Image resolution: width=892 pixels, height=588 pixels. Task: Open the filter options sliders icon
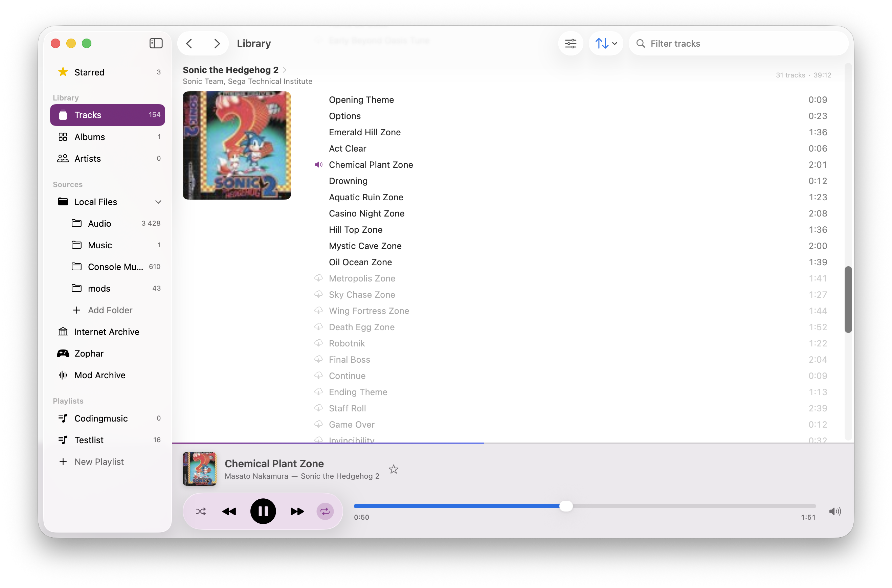click(571, 44)
